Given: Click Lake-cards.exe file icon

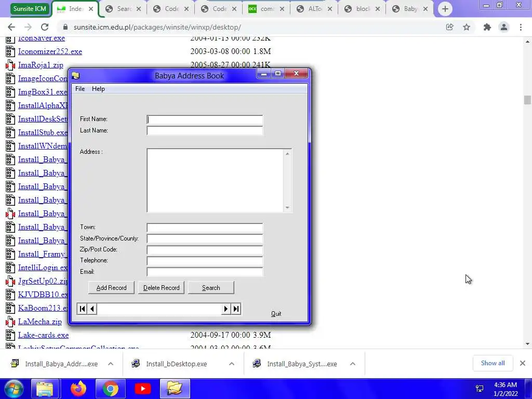Looking at the screenshot, I should pyautogui.click(x=10, y=335).
